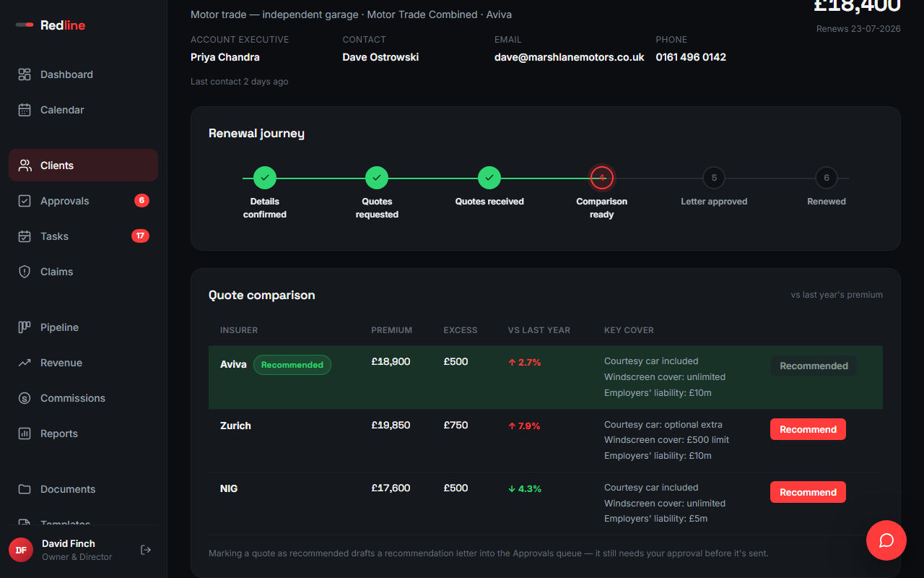The image size is (924, 578).
Task: Open the Pipeline view
Action: pyautogui.click(x=83, y=327)
